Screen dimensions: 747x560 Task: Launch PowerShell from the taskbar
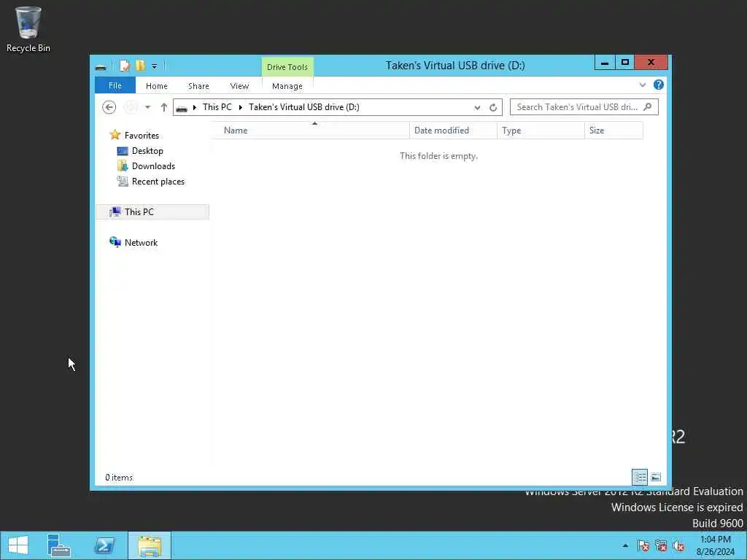104,545
